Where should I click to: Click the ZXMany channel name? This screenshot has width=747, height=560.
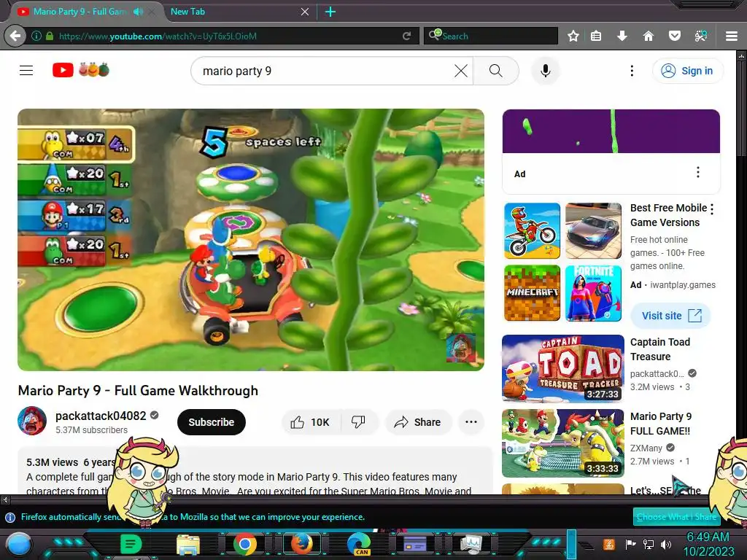646,448
